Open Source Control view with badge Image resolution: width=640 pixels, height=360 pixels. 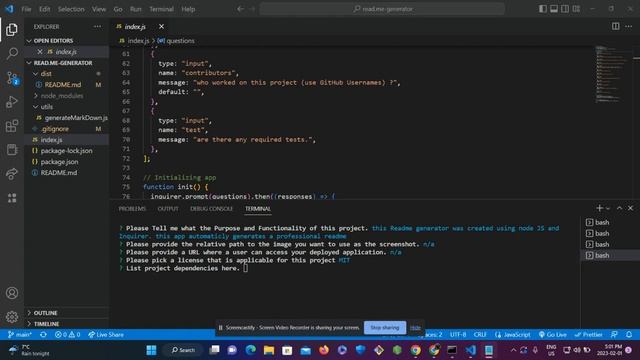[12, 78]
